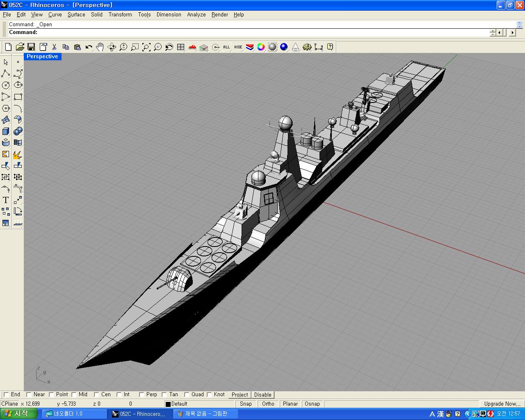Paste from clipboard using the Paste icon
This screenshot has width=525, height=420.
[x=77, y=47]
